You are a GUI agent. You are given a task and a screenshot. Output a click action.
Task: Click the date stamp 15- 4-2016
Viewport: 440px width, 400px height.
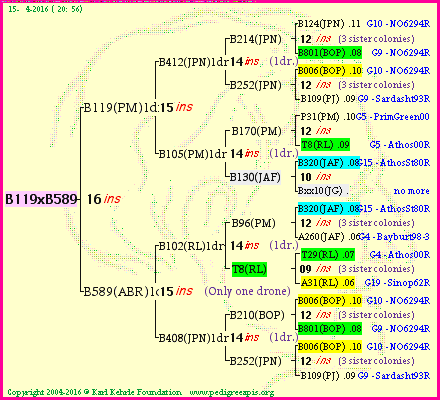pyautogui.click(x=45, y=9)
